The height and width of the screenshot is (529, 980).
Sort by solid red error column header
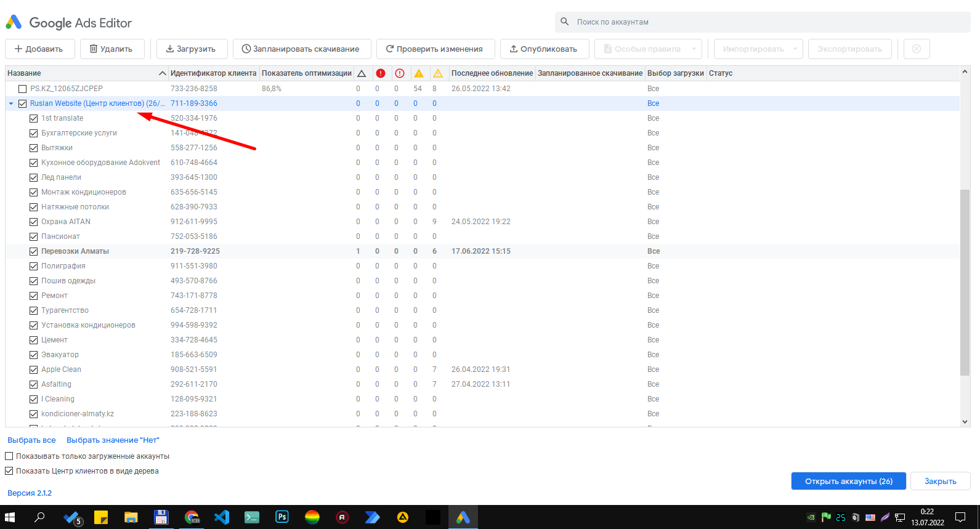381,73
